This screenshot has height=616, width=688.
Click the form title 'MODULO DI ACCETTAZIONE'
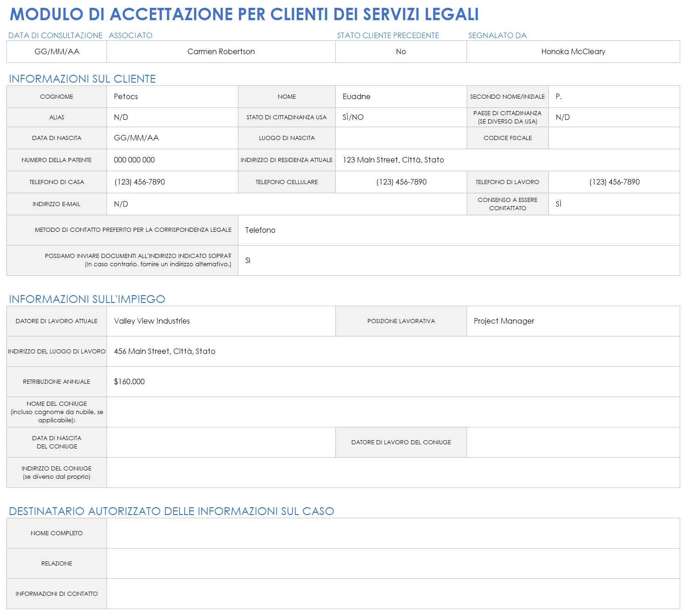pyautogui.click(x=244, y=14)
